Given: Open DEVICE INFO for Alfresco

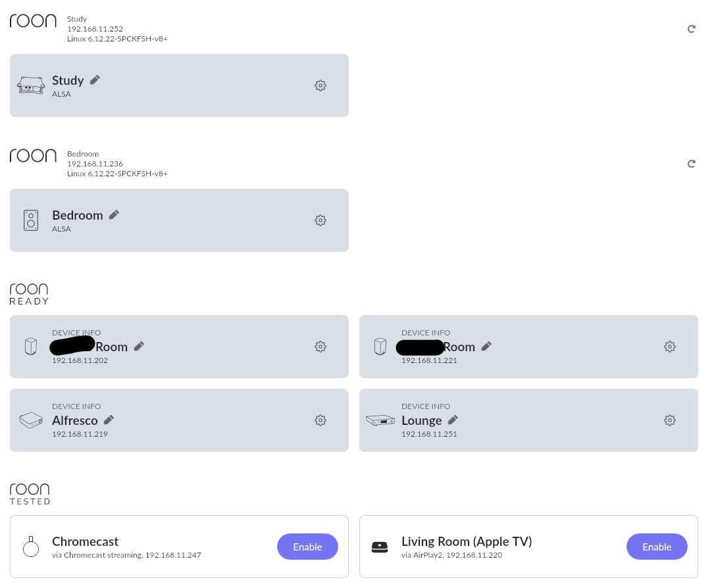Looking at the screenshot, I should [76, 406].
